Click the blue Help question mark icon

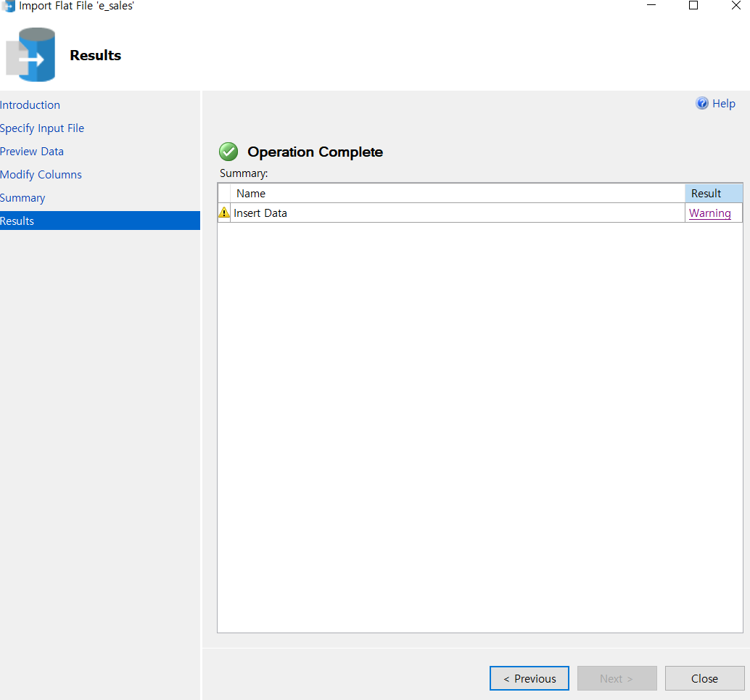701,103
